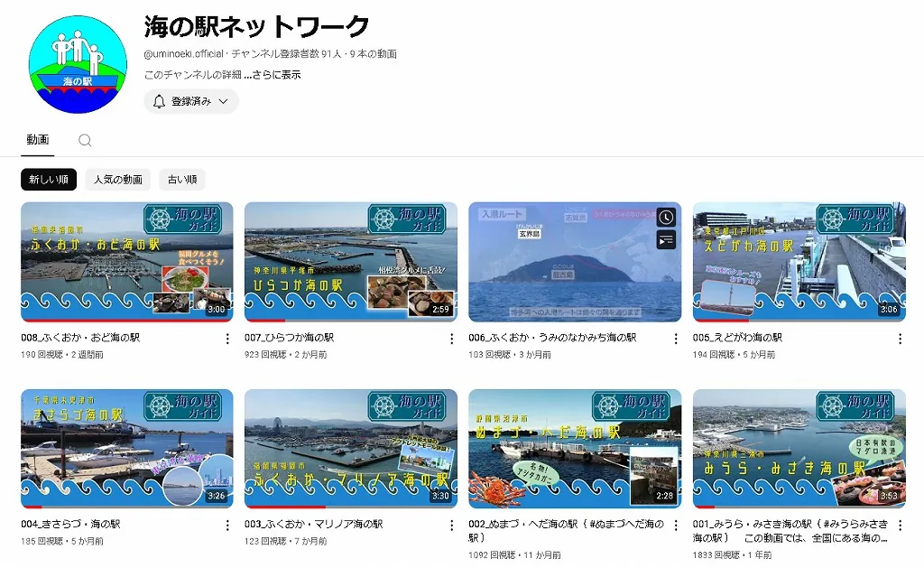Click the 1092 回視聴・11 か月前 text

514,555
